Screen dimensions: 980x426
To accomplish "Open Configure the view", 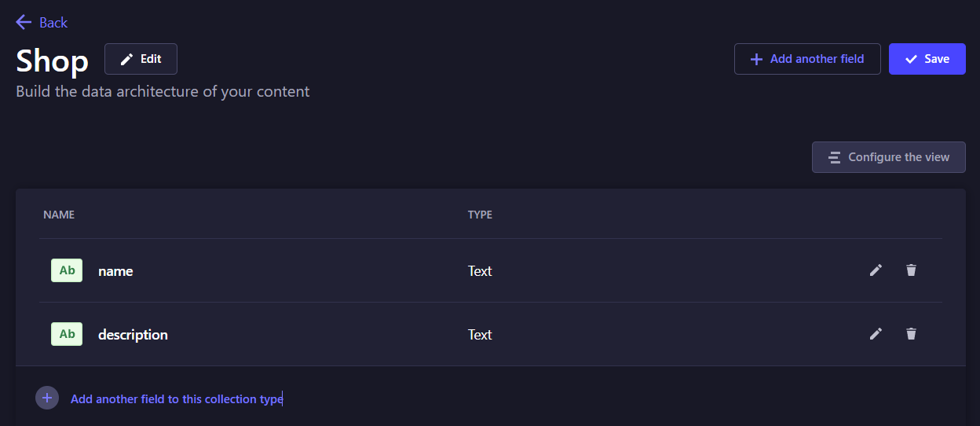I will (x=888, y=157).
